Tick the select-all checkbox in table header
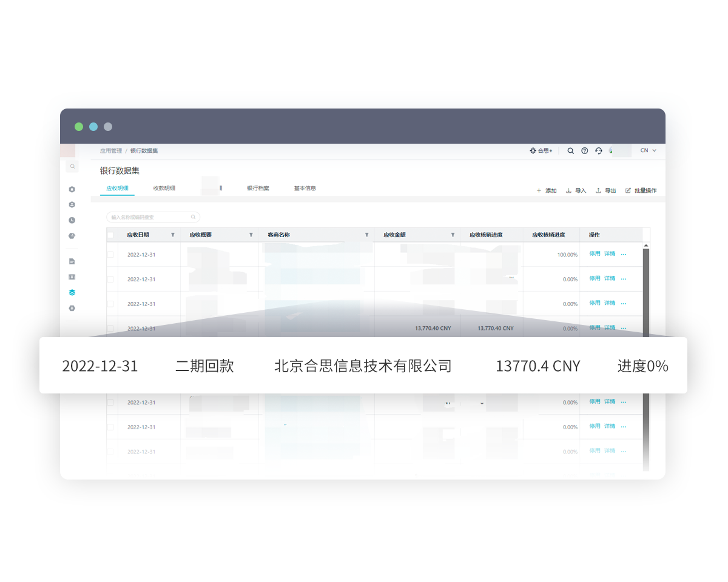This screenshot has height=582, width=728. tap(110, 235)
